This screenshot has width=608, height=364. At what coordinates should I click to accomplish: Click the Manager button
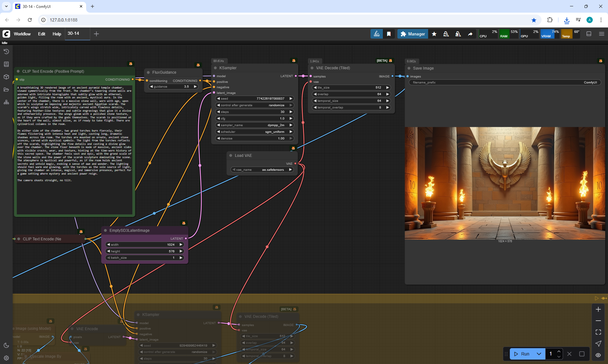413,34
